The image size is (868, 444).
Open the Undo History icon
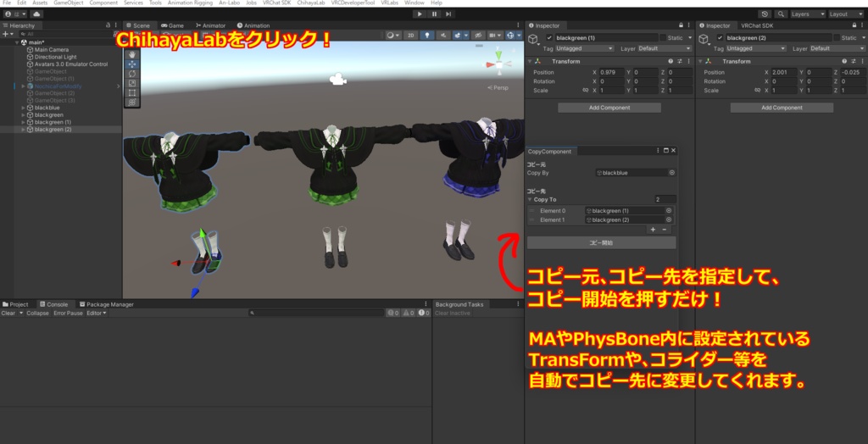click(x=765, y=14)
